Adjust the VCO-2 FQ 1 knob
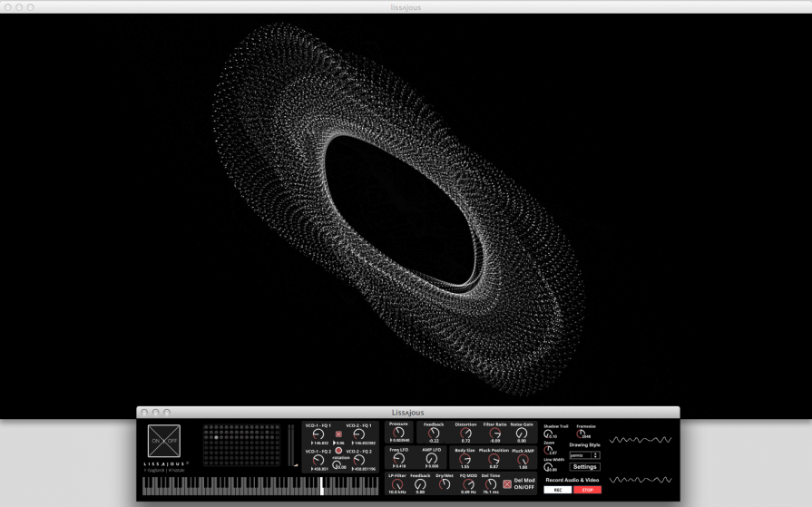812x507 pixels. click(x=358, y=434)
